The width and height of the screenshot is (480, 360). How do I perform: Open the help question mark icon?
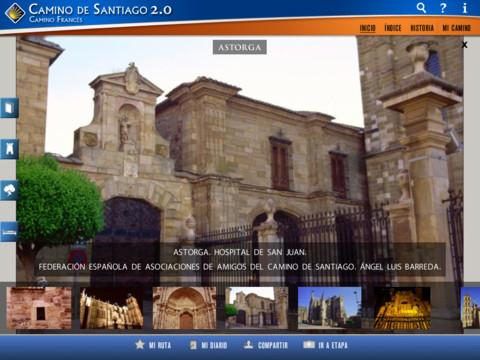(443, 8)
